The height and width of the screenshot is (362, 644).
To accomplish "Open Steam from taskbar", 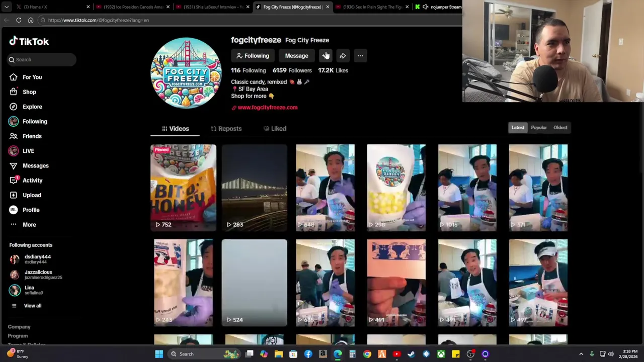I will 412,354.
